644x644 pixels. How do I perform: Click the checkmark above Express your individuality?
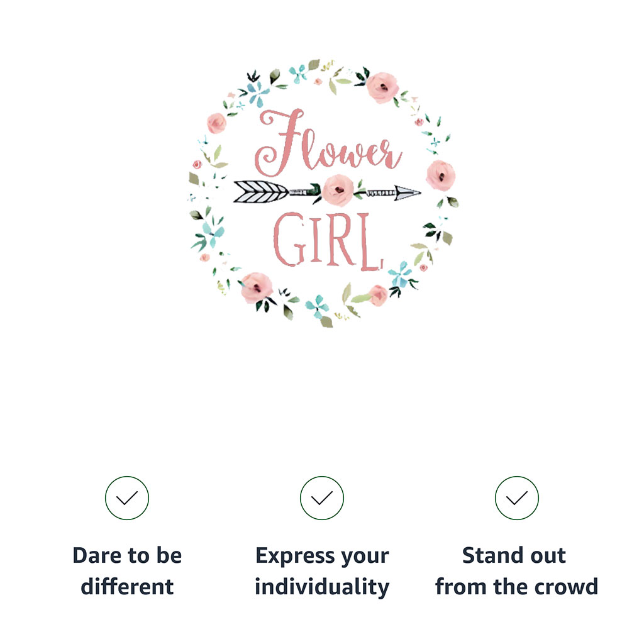coord(322,498)
